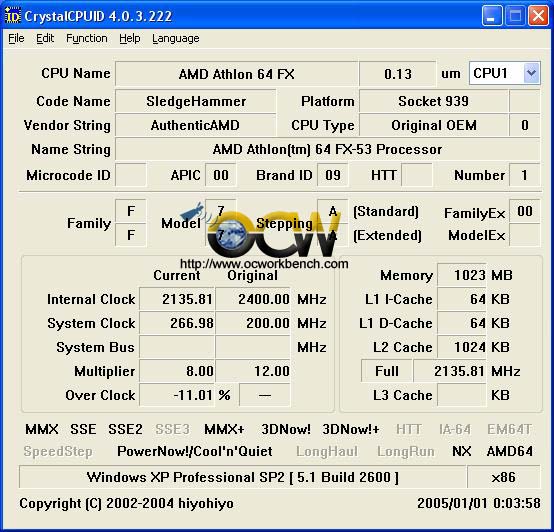This screenshot has height=532, width=554.
Task: Click the Brand ID value 09
Action: click(333, 175)
